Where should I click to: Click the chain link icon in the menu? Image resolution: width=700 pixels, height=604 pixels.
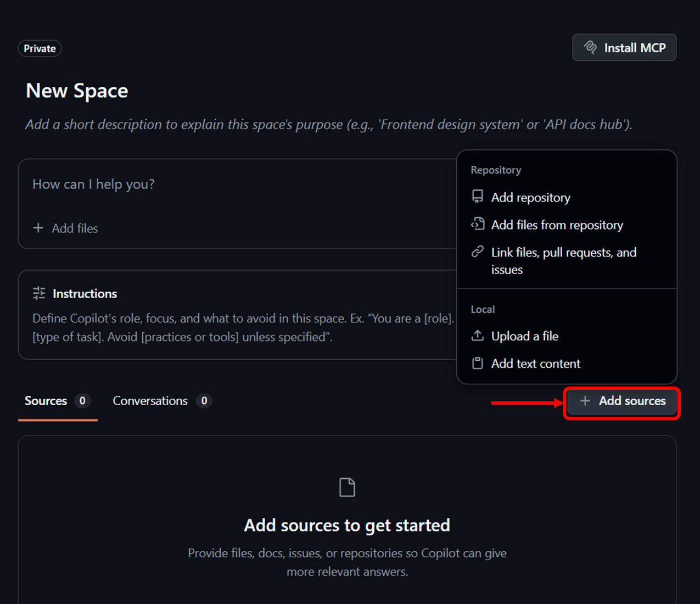(x=478, y=251)
